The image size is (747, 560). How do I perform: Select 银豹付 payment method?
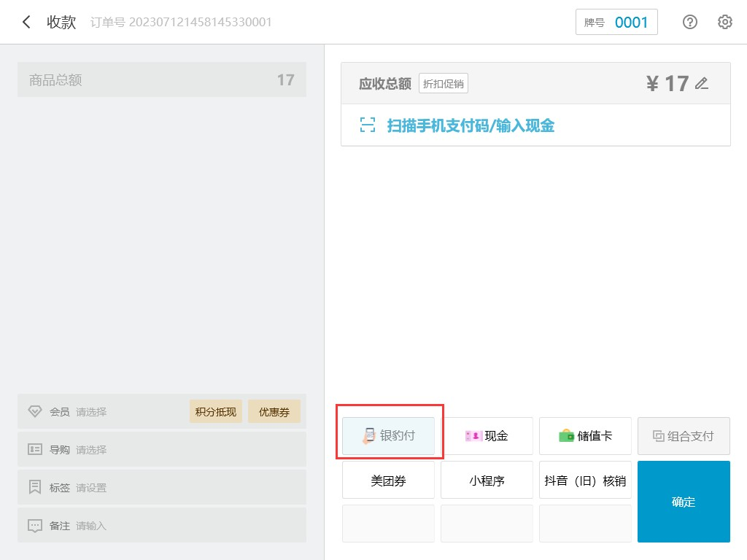pos(388,436)
